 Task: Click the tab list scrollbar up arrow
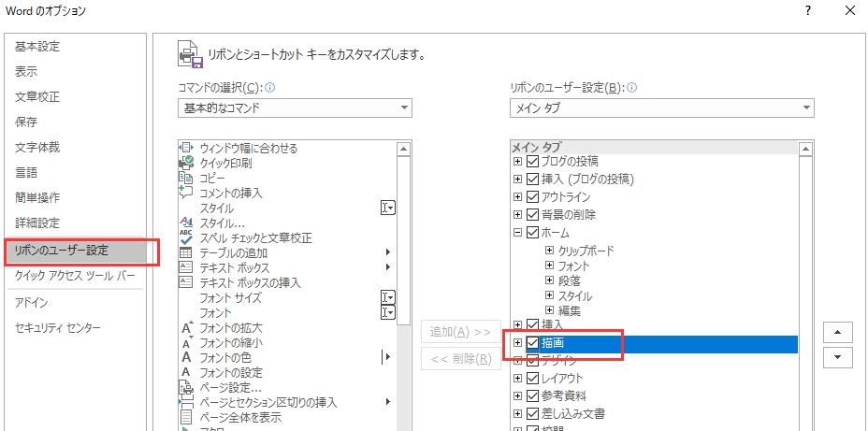[806, 149]
